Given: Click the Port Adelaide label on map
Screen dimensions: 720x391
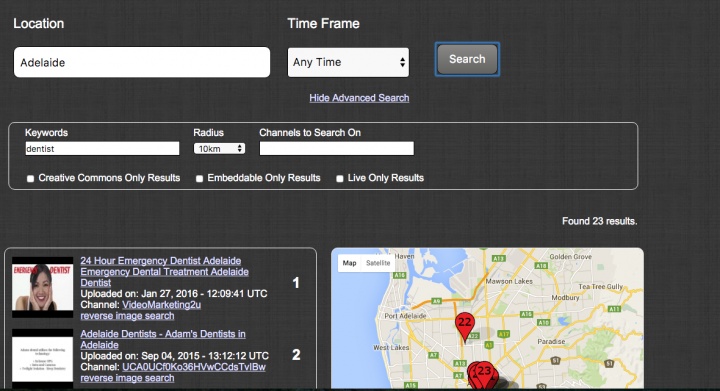Looking at the screenshot, I should [x=405, y=316].
